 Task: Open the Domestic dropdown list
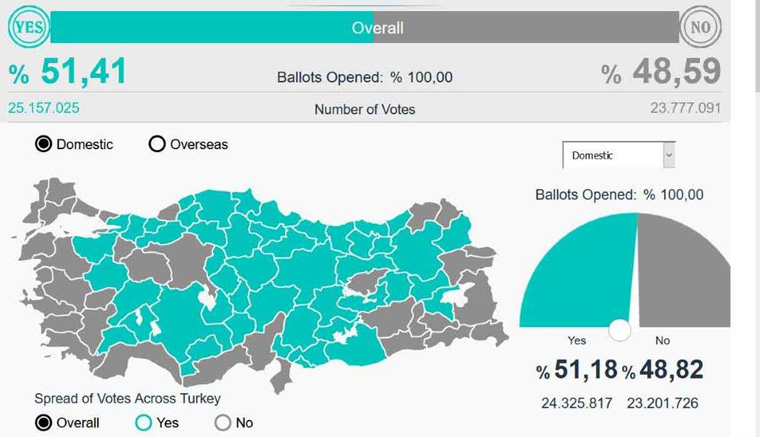click(x=611, y=155)
